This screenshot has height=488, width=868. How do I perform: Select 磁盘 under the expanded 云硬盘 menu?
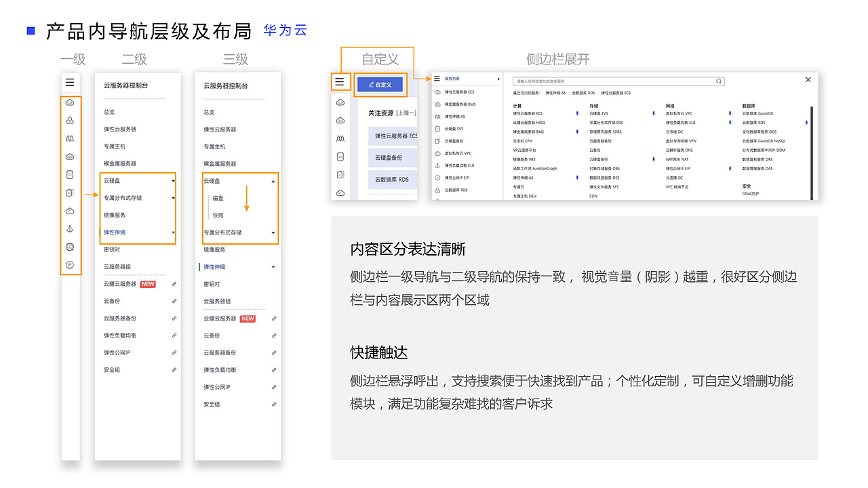click(218, 199)
